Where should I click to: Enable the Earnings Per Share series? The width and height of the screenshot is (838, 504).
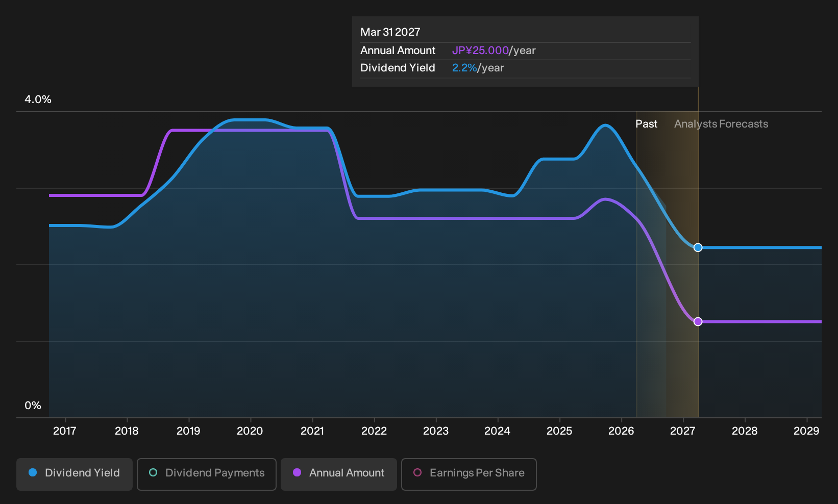(x=469, y=474)
